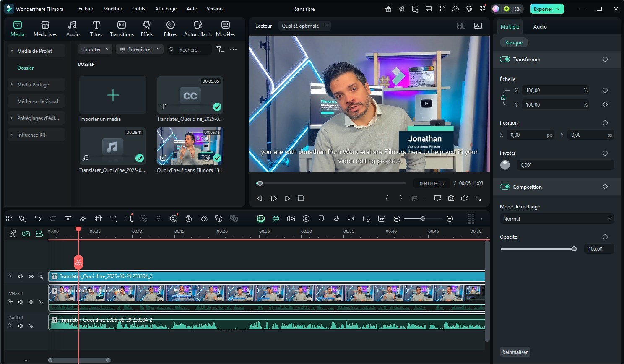Open the Affichage menu

coord(166,9)
